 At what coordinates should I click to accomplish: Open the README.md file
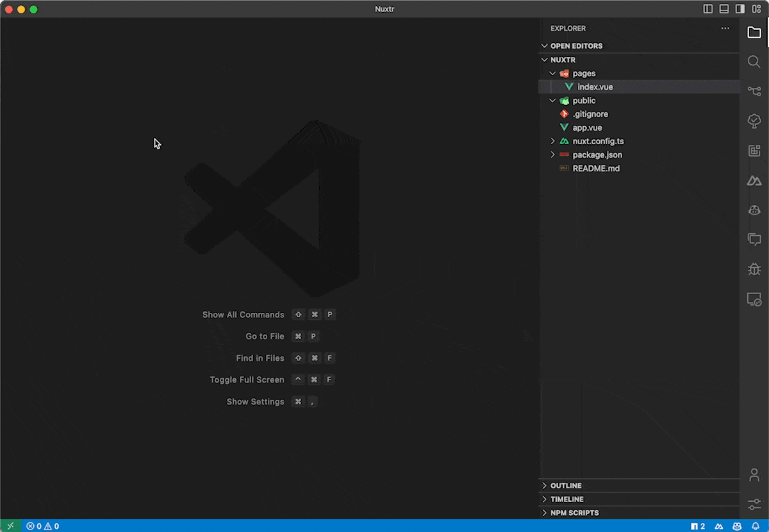click(x=639, y=169)
